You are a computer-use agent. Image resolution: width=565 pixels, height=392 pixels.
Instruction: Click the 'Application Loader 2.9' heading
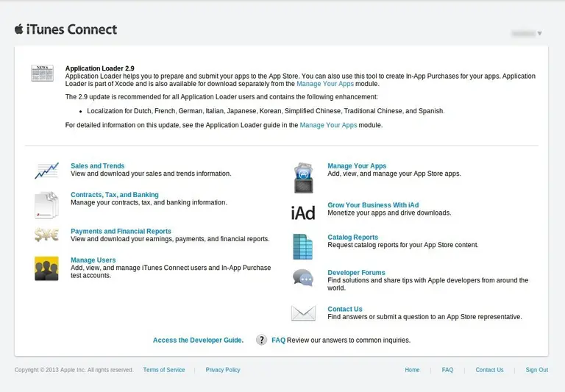[100, 68]
